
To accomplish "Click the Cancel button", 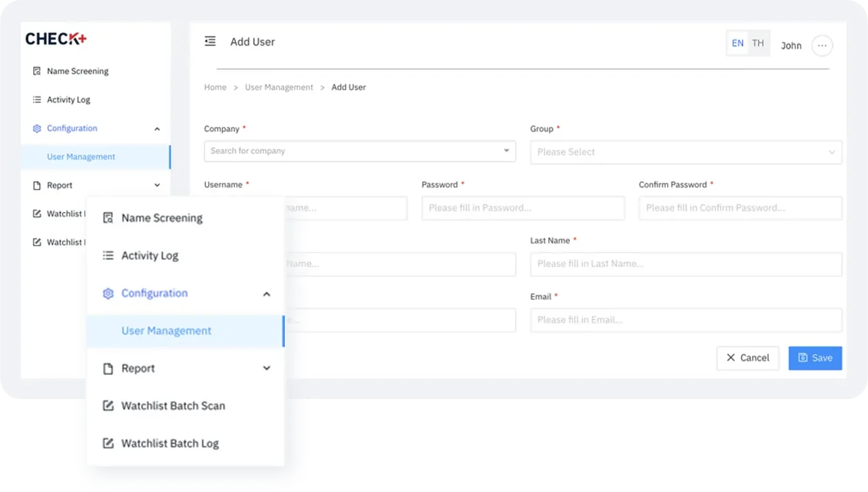I will pyautogui.click(x=748, y=358).
